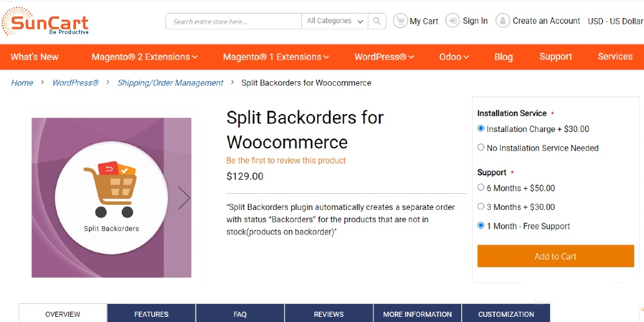The image size is (644, 322).
Task: Click the SunCart logo
Action: coord(45,21)
